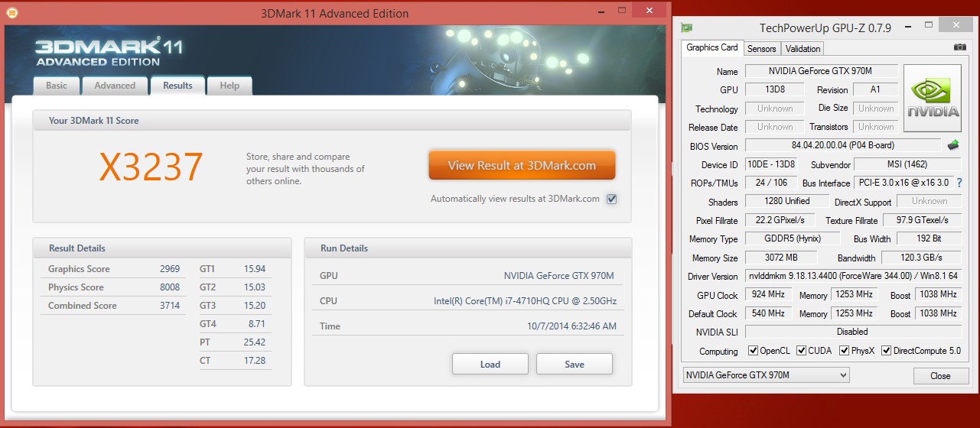This screenshot has width=980, height=428.
Task: Click the Load button in Run Details
Action: (x=490, y=364)
